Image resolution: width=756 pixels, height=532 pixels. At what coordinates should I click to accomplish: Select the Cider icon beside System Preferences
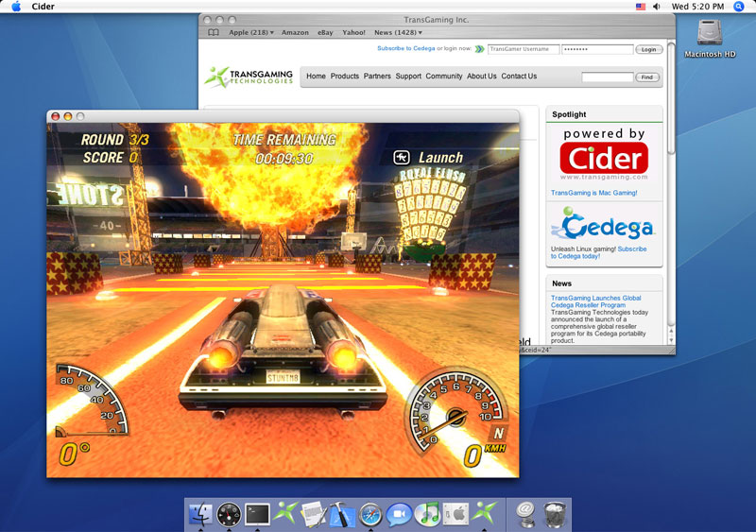click(x=484, y=513)
